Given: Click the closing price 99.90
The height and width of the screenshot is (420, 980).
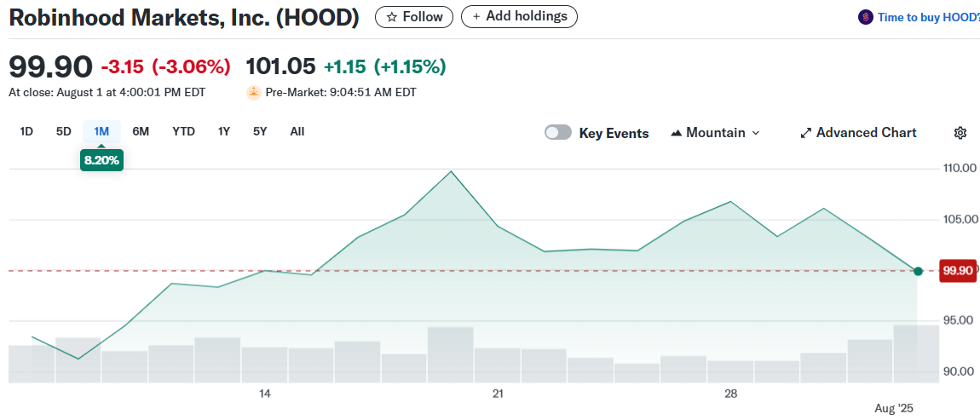Looking at the screenshot, I should coord(50,66).
